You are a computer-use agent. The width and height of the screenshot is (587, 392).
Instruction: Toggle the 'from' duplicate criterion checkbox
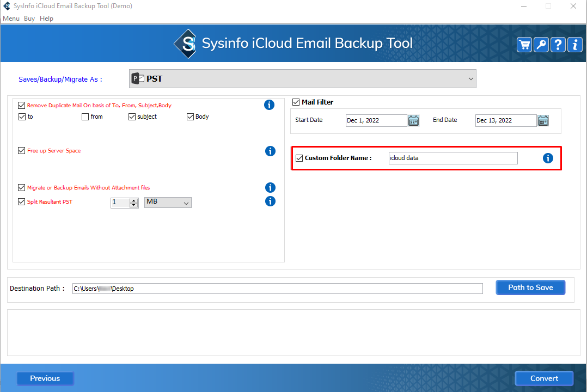coord(85,117)
